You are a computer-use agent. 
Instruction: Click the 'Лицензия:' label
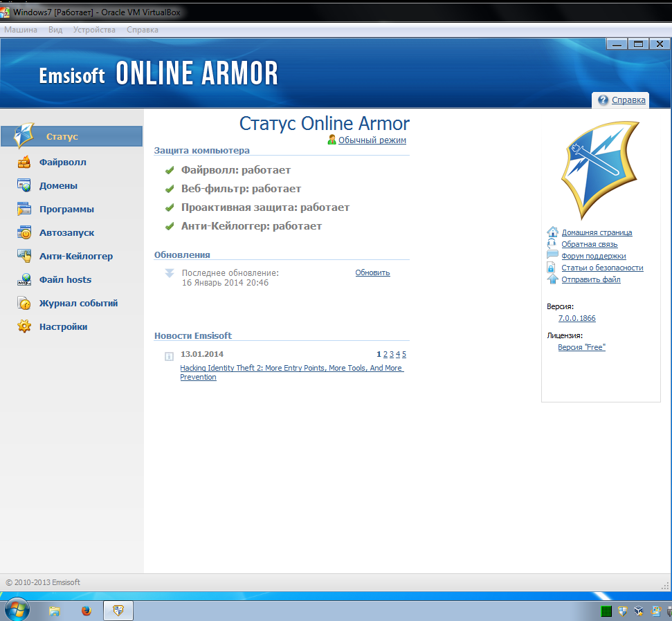[x=565, y=336]
